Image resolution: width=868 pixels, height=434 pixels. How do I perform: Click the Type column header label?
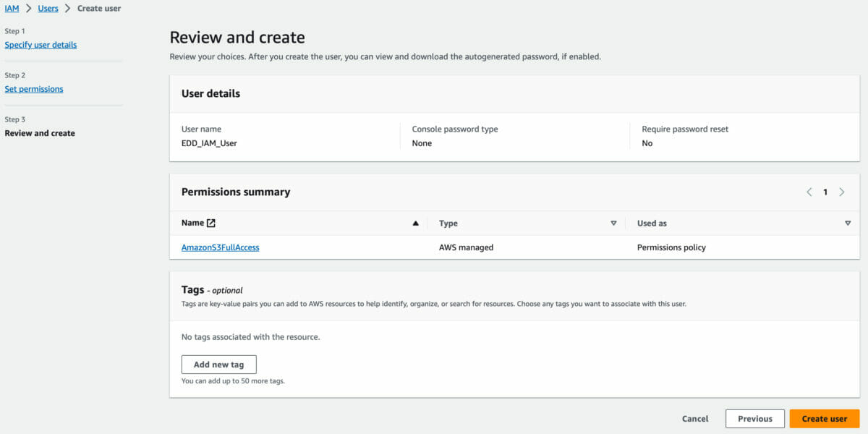click(x=448, y=224)
